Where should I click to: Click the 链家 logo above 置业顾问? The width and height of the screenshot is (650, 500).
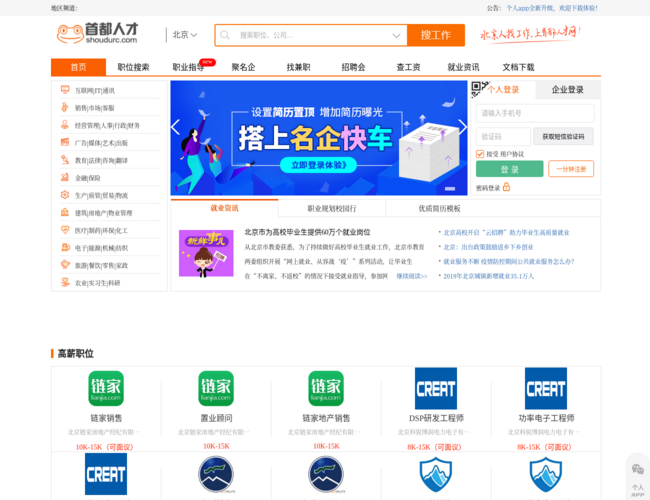coord(216,388)
